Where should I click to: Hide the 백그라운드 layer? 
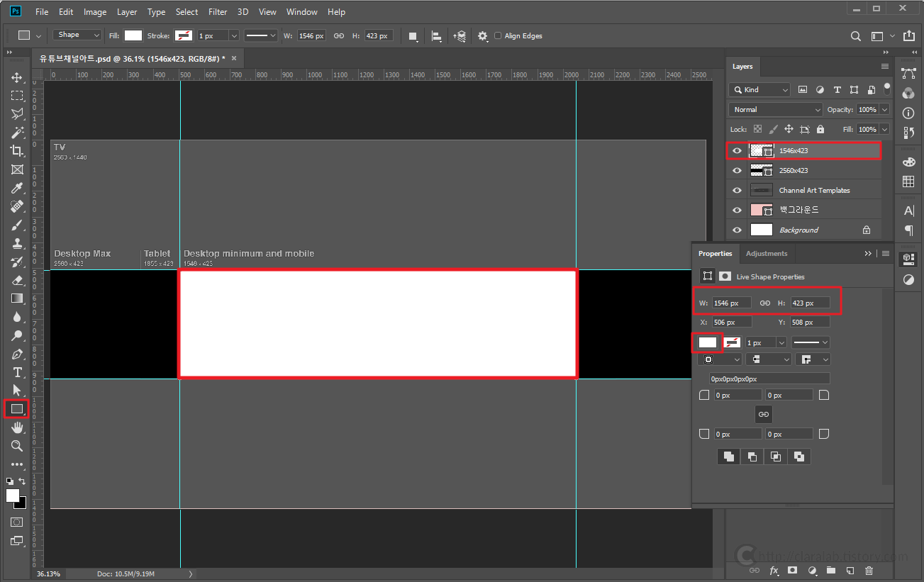[737, 210]
